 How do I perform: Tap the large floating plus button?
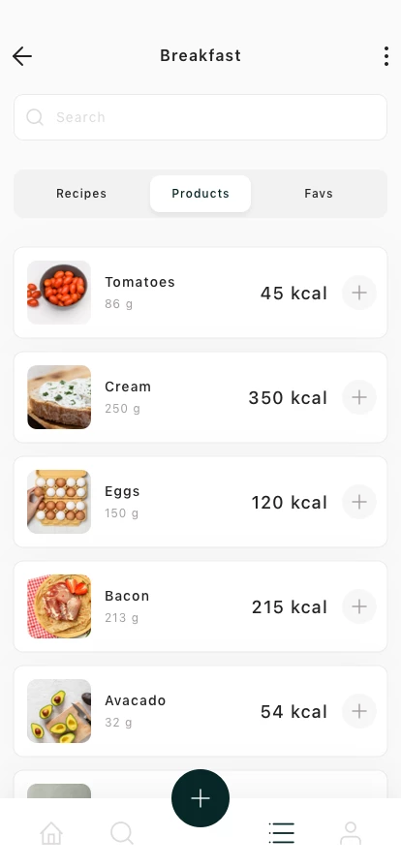[200, 798]
